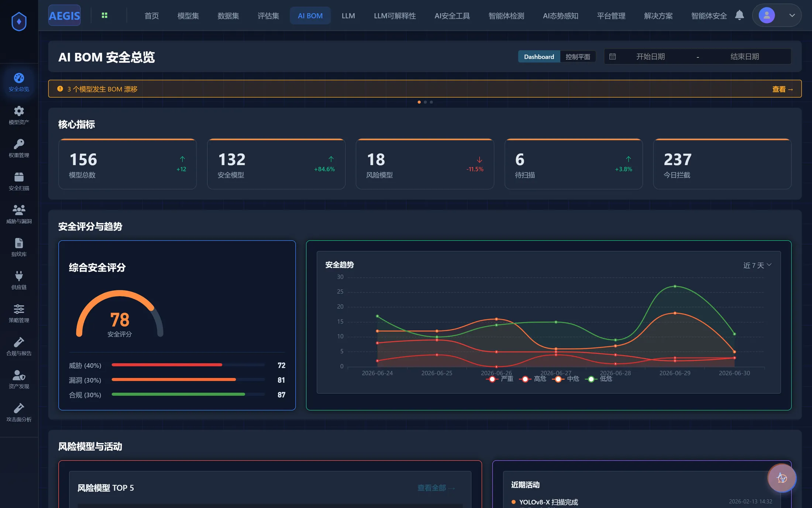Toggle the 低危 series in the chart legend
Viewport: 812px width, 508px height.
598,379
